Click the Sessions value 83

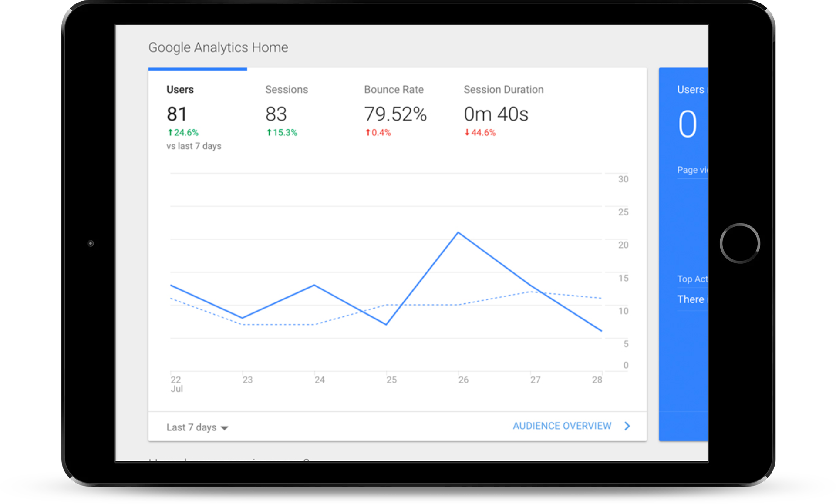[x=276, y=114]
